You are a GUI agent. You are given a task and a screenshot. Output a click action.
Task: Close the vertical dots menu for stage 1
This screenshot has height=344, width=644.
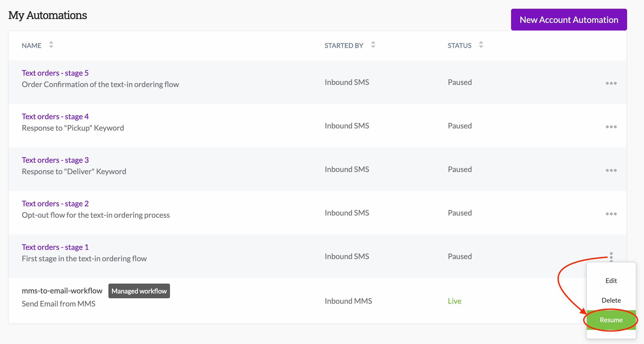point(611,256)
